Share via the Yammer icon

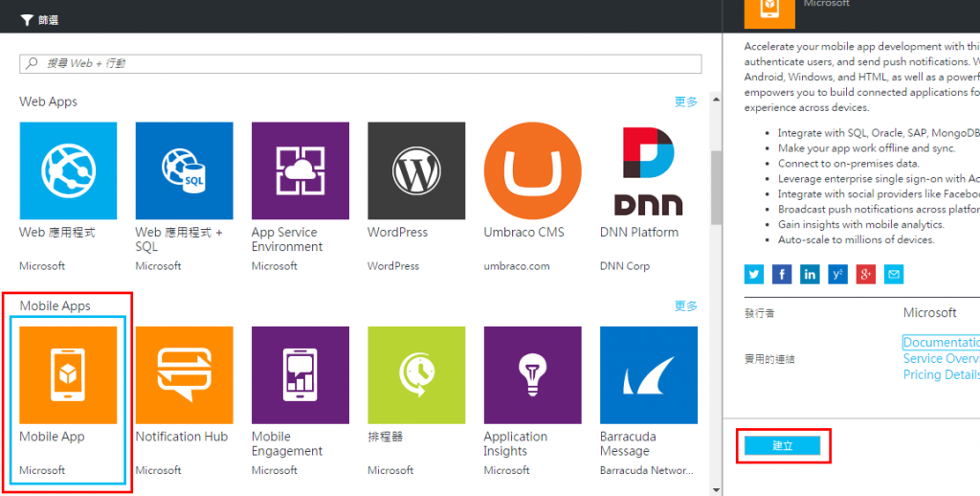click(x=837, y=274)
